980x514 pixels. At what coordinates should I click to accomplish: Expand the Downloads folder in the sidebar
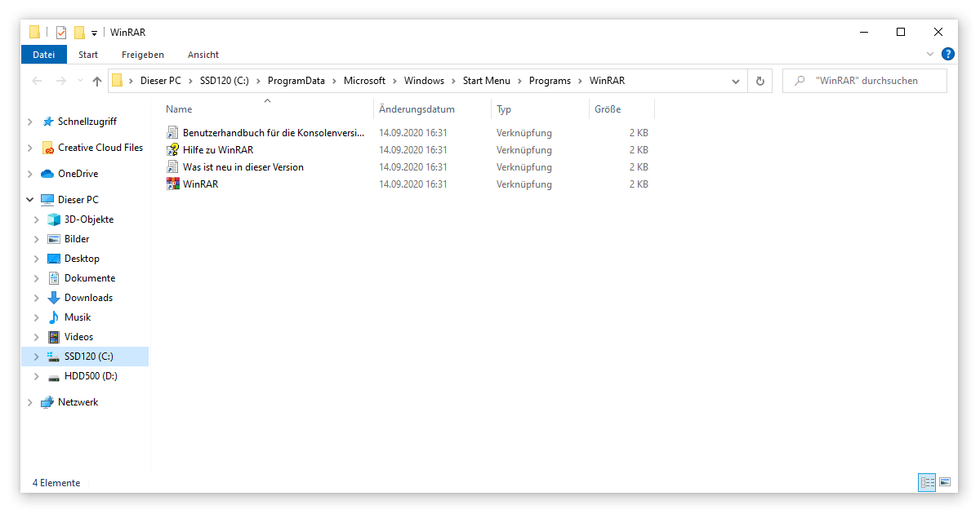coord(35,297)
